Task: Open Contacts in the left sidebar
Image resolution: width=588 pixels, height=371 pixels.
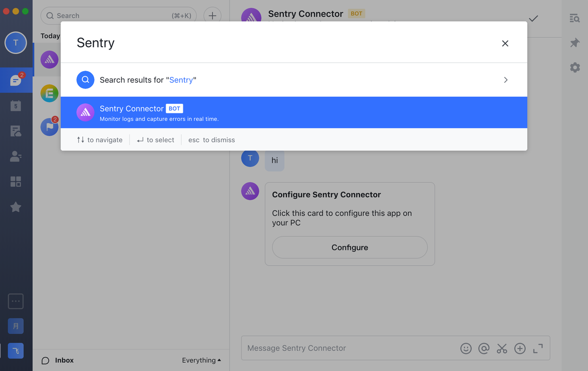Action: click(16, 156)
